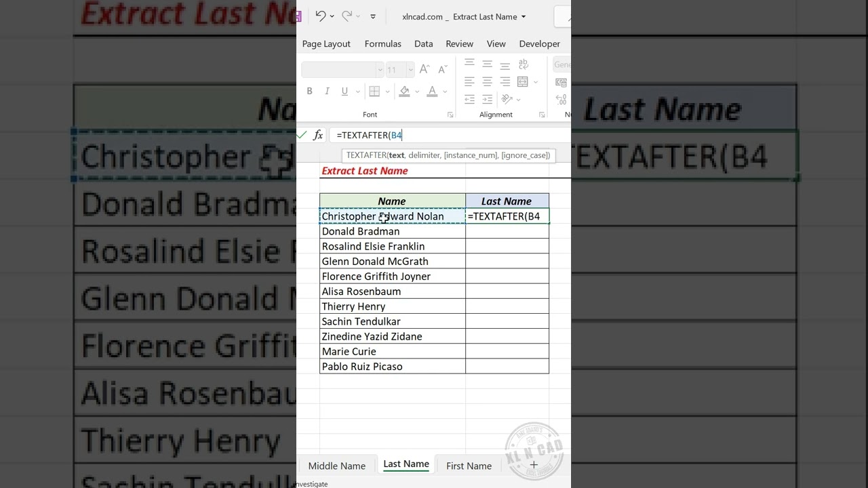Open Alignment settings dialog launcher
This screenshot has height=488, width=868.
(542, 115)
